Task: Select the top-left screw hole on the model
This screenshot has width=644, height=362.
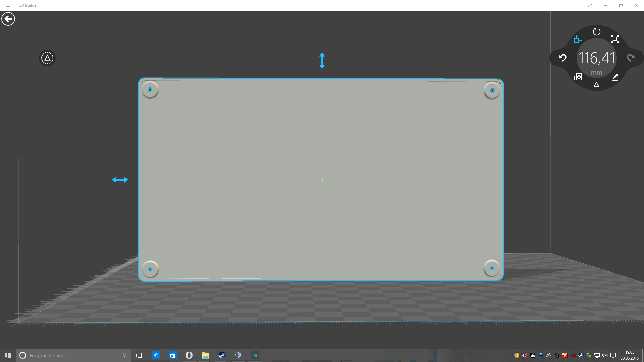Action: pyautogui.click(x=150, y=90)
